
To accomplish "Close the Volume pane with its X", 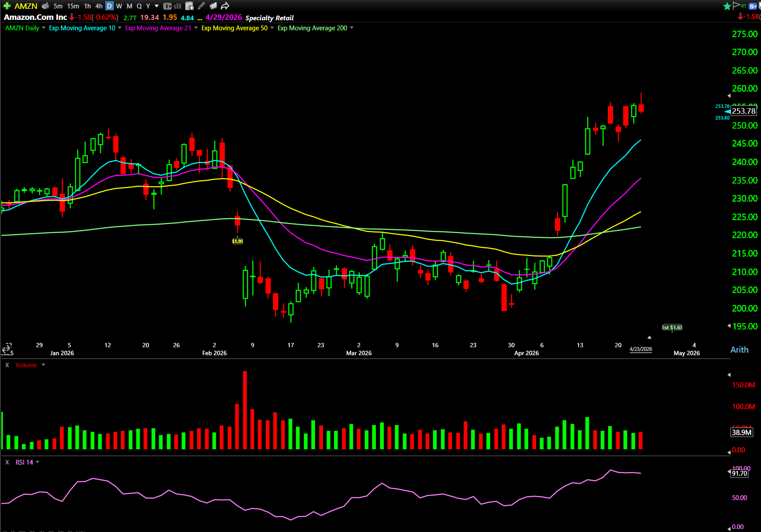I will coord(7,365).
